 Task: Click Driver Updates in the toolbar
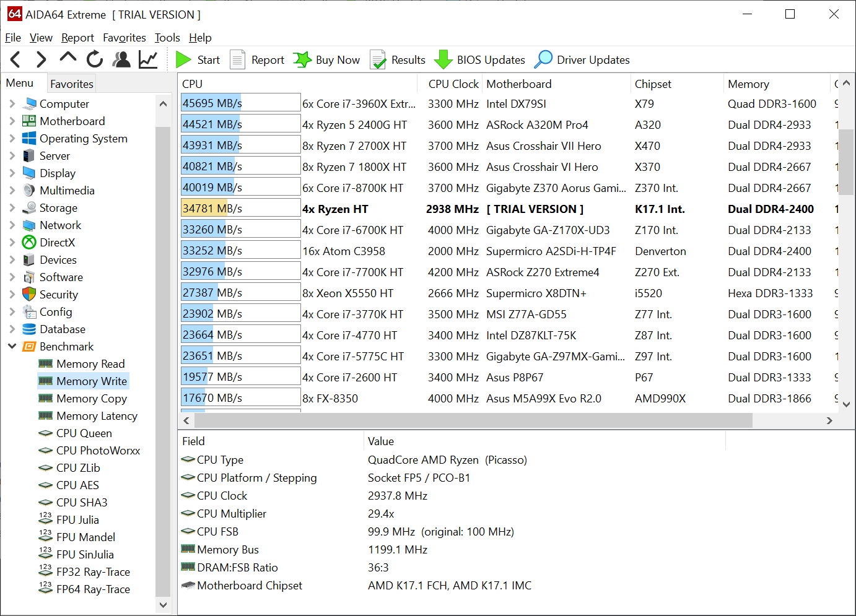[582, 59]
